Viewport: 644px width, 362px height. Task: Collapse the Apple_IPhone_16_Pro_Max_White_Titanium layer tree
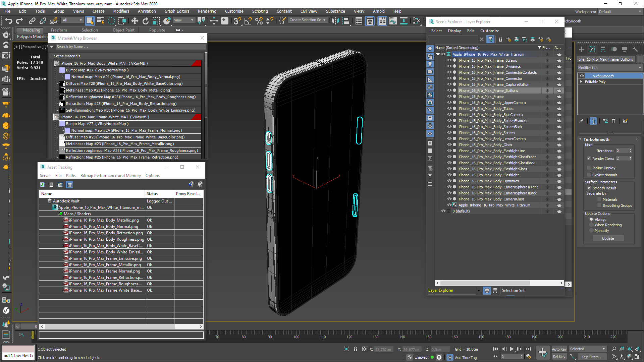[437, 54]
